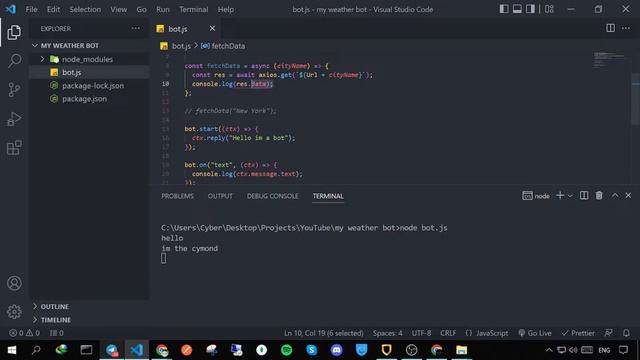Open editor More Actions ellipsis

(626, 28)
